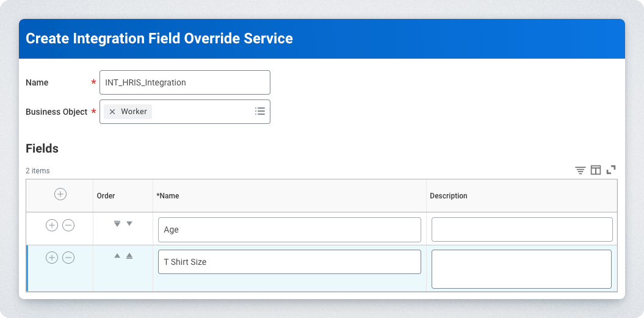Open the Business Object prompt list
Viewport: 644px width, 318px height.
pos(260,111)
